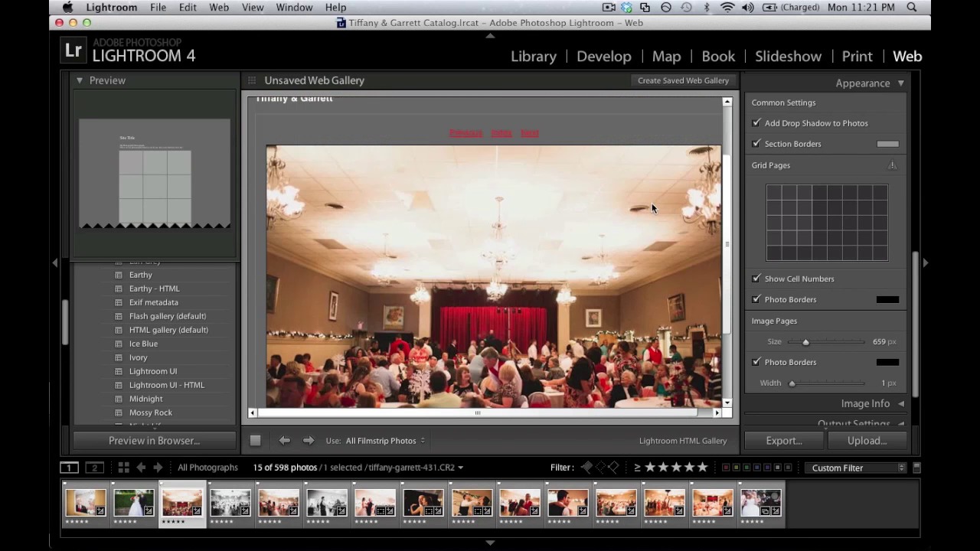Click Ice Blue template icon
This screenshot has width=980, height=551.
click(x=119, y=344)
